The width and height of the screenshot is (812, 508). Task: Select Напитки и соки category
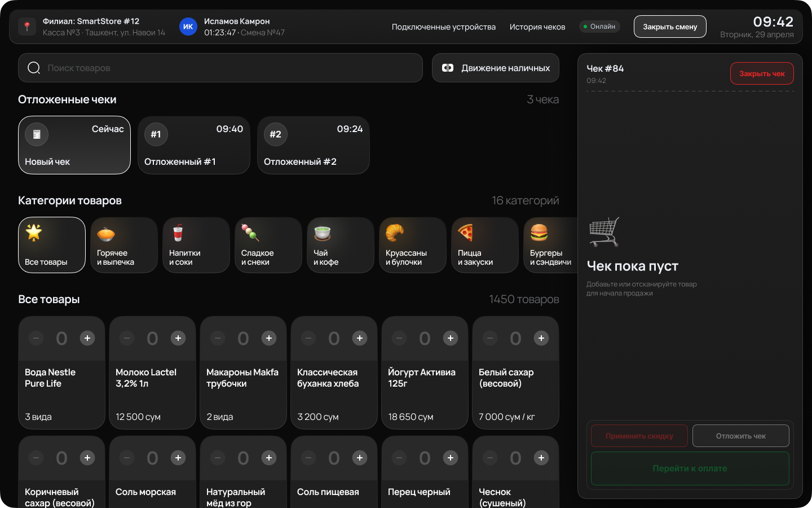[x=196, y=245]
